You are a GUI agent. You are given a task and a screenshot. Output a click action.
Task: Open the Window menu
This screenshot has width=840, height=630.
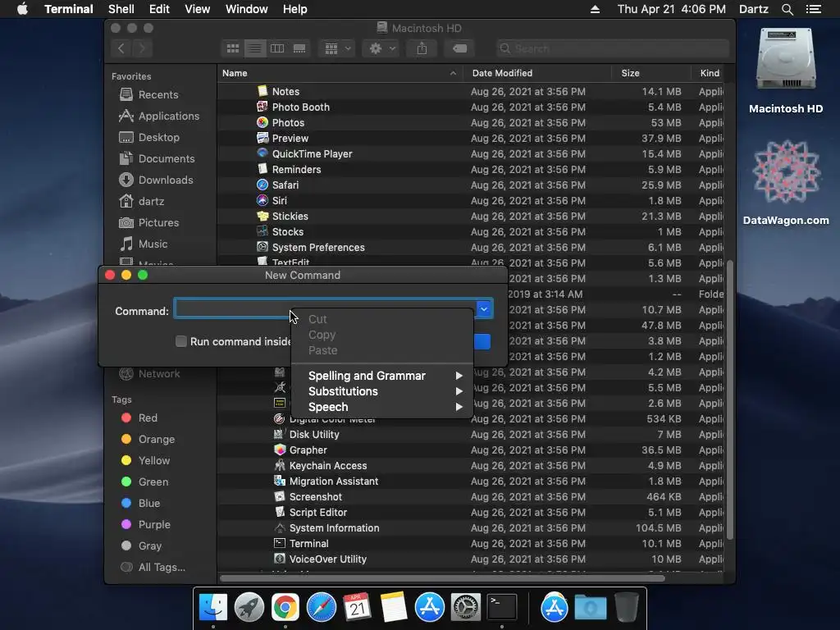[246, 9]
